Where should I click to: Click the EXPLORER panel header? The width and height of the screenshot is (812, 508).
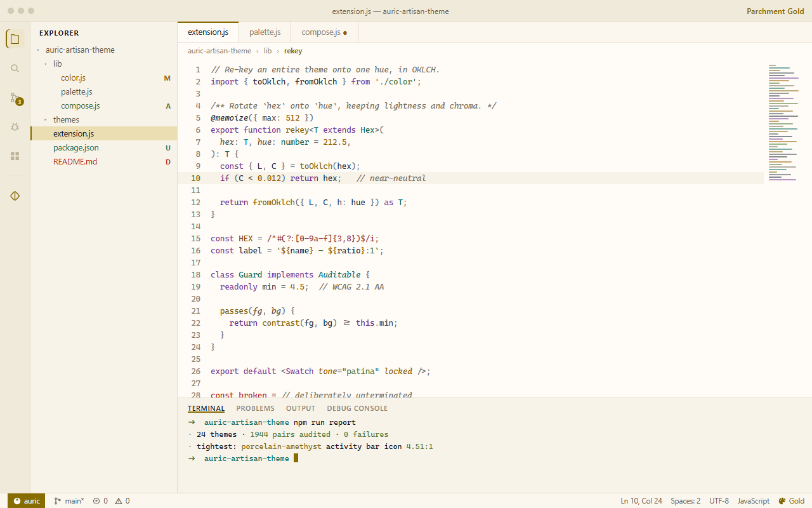(x=59, y=33)
